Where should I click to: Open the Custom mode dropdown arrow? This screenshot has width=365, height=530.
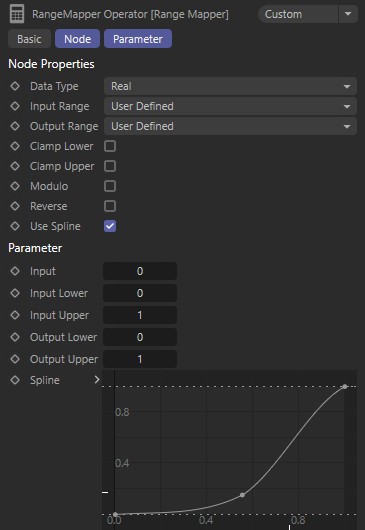point(348,14)
